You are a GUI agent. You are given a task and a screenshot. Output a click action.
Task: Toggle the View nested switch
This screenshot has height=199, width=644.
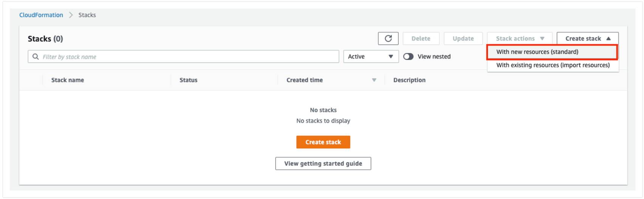(409, 57)
